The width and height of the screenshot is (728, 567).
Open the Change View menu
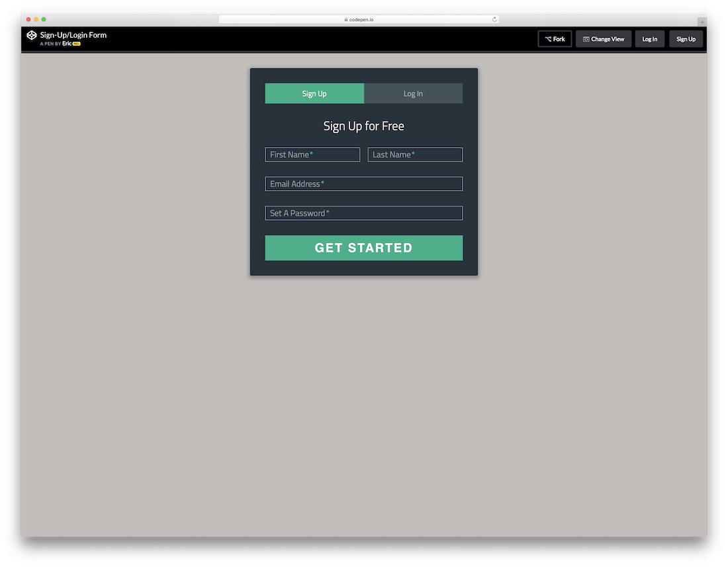(604, 39)
